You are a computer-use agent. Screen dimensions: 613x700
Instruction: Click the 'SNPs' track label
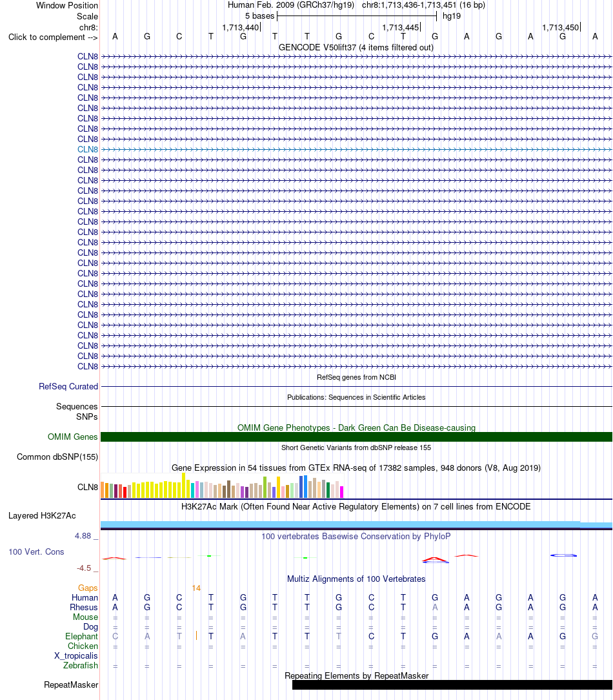(86, 417)
